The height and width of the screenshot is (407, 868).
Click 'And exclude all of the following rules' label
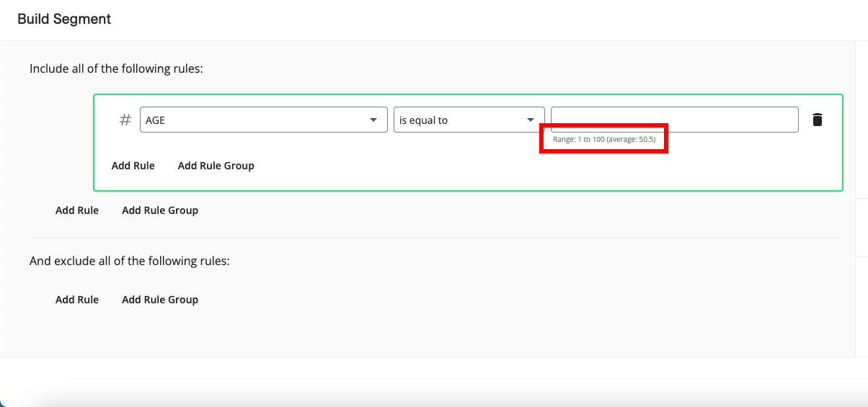click(x=129, y=261)
